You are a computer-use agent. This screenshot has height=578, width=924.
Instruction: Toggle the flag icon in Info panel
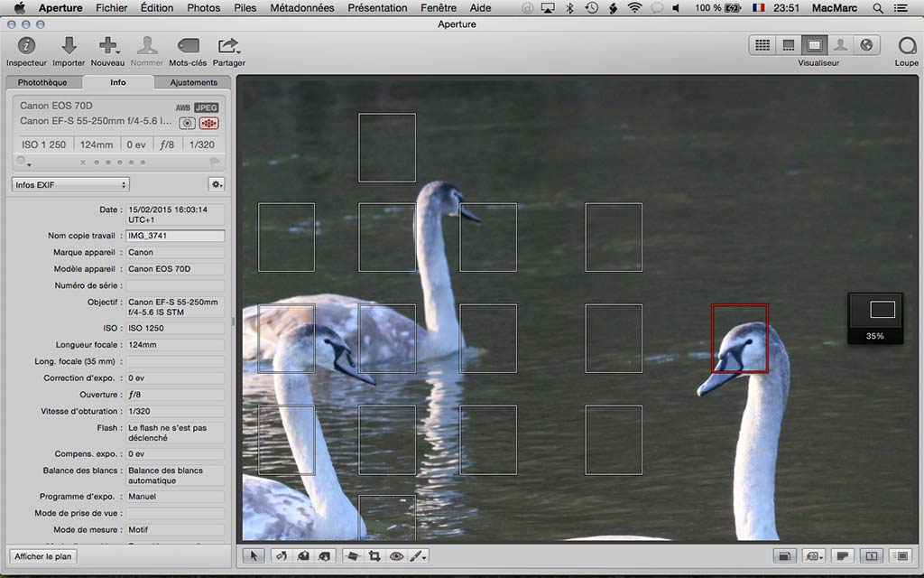pyautogui.click(x=215, y=162)
